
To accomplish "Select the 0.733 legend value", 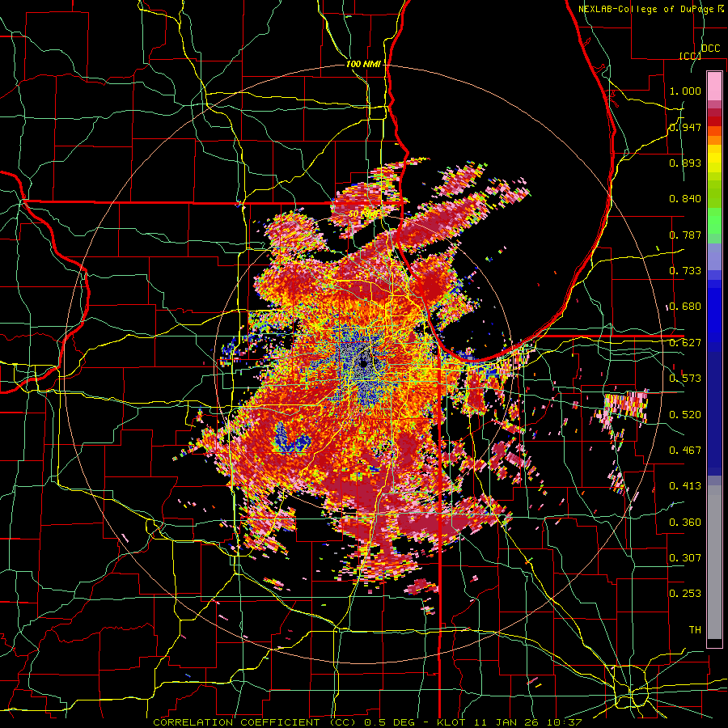I will [685, 271].
